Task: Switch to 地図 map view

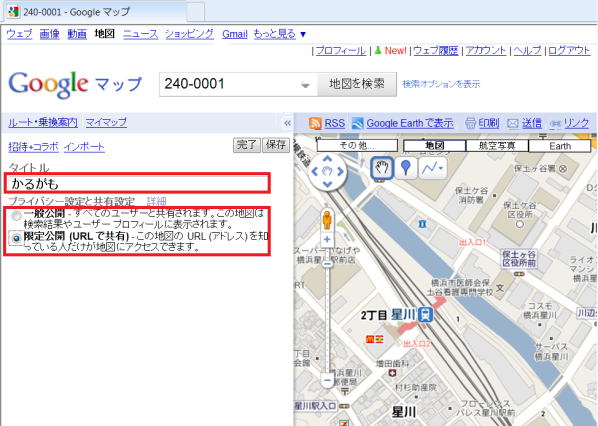Action: tap(434, 146)
